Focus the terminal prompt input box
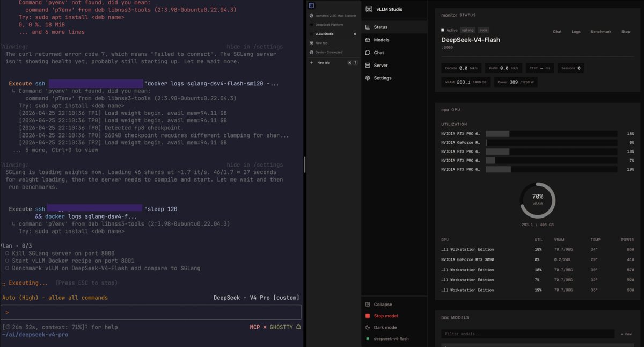 (x=150, y=312)
